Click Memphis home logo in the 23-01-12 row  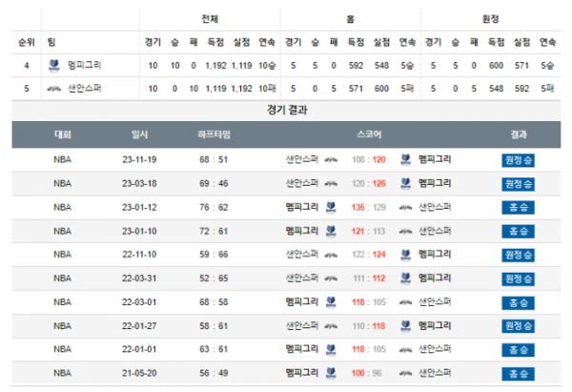pos(331,207)
